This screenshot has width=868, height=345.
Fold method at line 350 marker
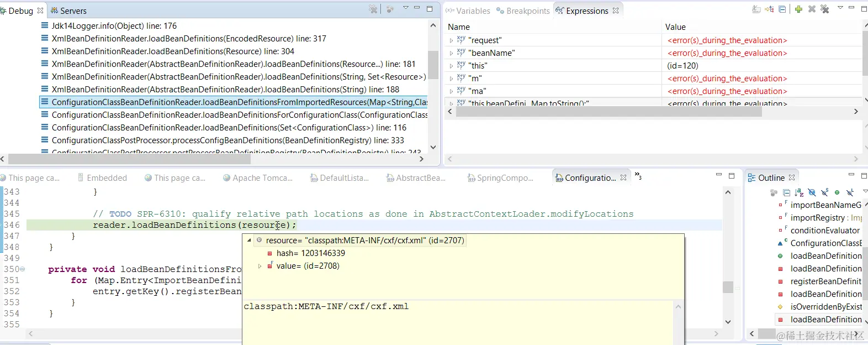(23, 269)
